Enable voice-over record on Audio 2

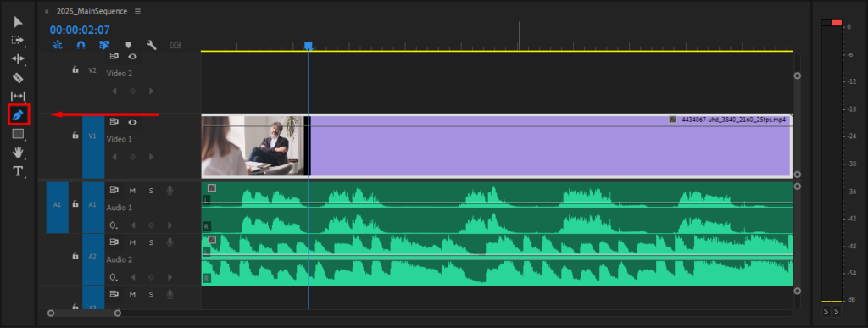170,242
